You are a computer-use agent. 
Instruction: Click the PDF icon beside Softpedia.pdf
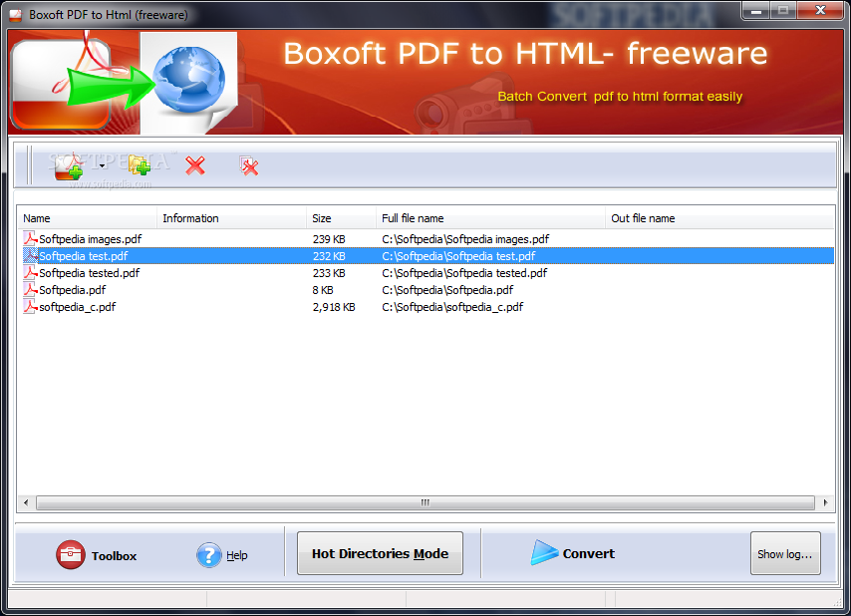[30, 289]
